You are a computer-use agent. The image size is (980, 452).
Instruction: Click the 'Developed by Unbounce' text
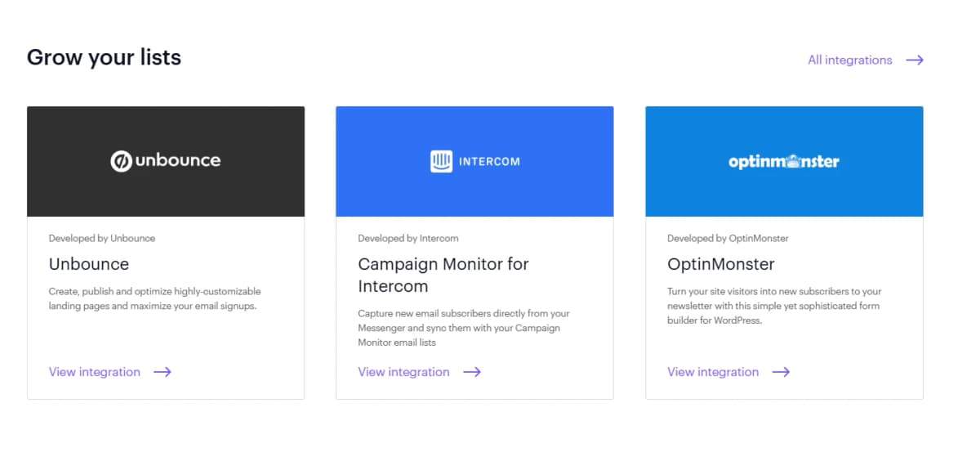pyautogui.click(x=102, y=239)
